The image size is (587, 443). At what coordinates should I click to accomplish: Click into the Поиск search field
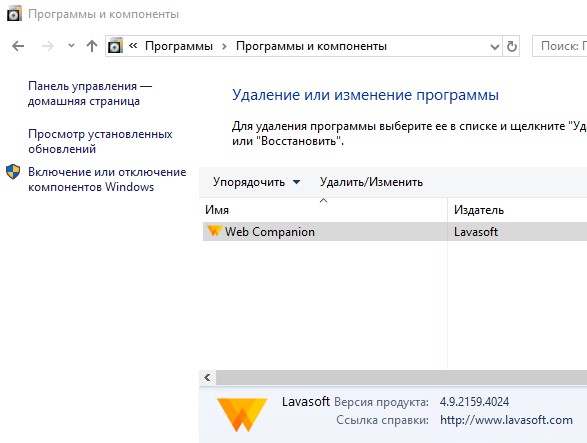[x=560, y=46]
